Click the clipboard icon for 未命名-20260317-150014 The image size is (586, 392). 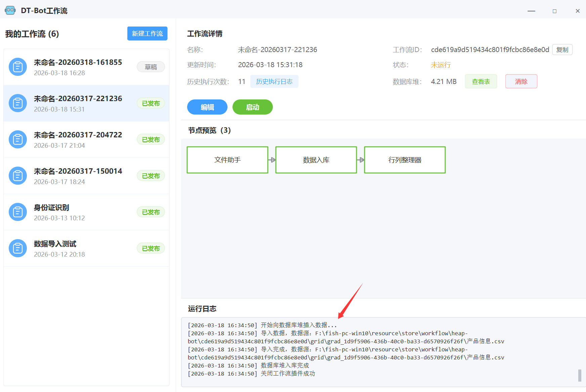click(x=18, y=176)
